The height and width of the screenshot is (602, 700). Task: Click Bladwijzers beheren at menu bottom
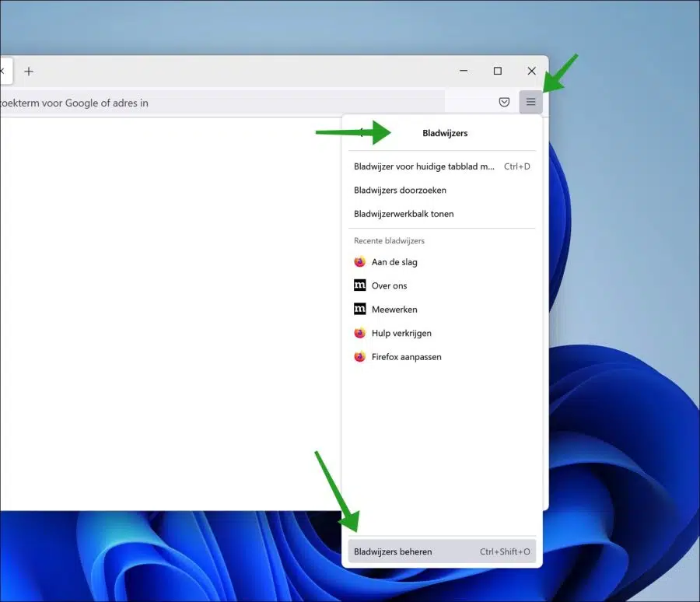[x=442, y=551]
